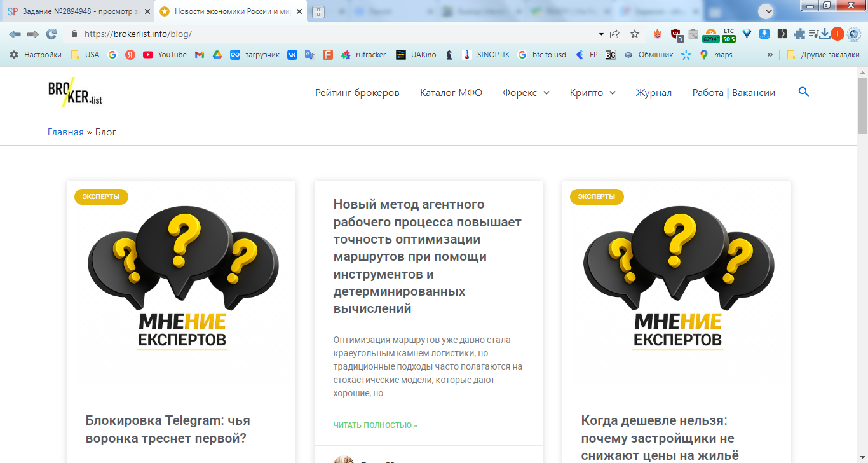Open the chess knight bookmark icon

pyautogui.click(x=449, y=55)
